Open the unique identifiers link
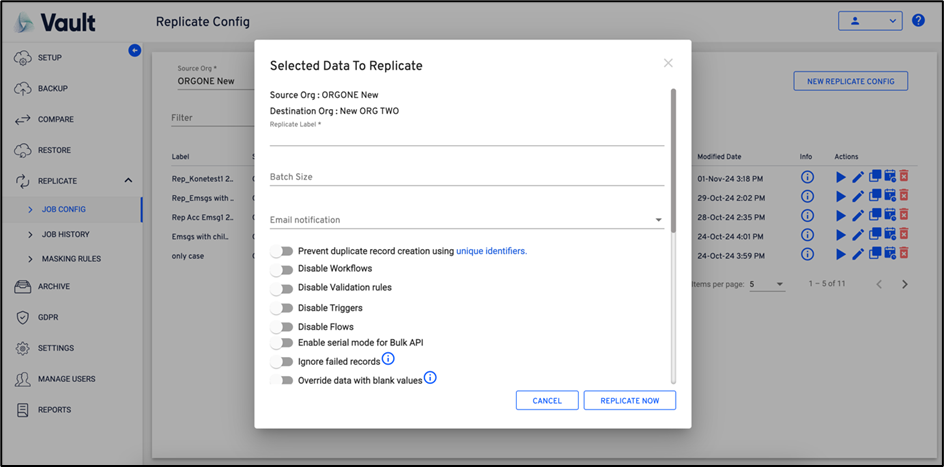The height and width of the screenshot is (467, 944). click(491, 251)
